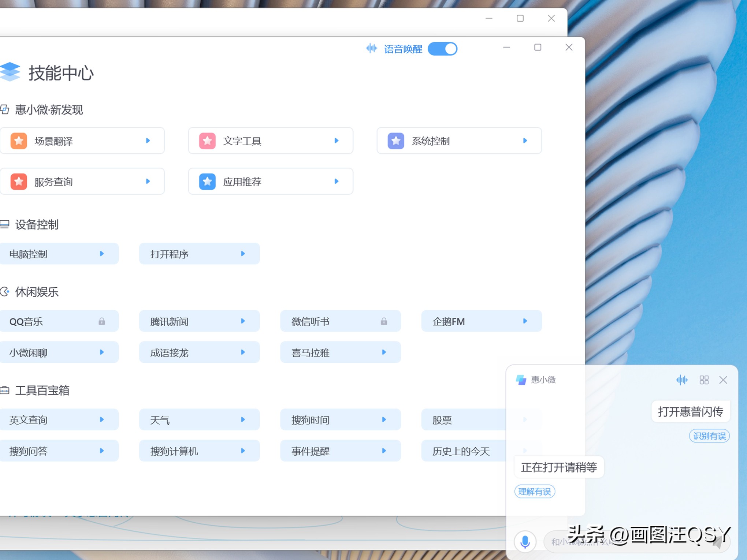
Task: Click the 识别有误 feedback button
Action: click(709, 436)
